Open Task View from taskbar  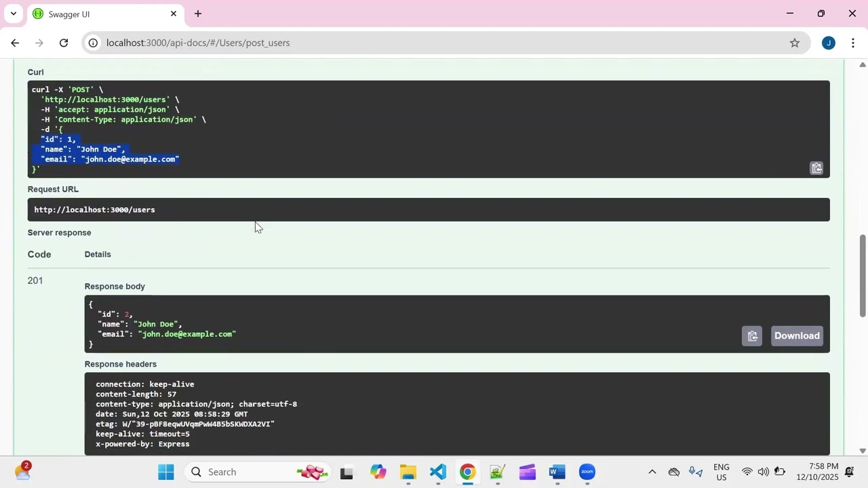pyautogui.click(x=347, y=472)
